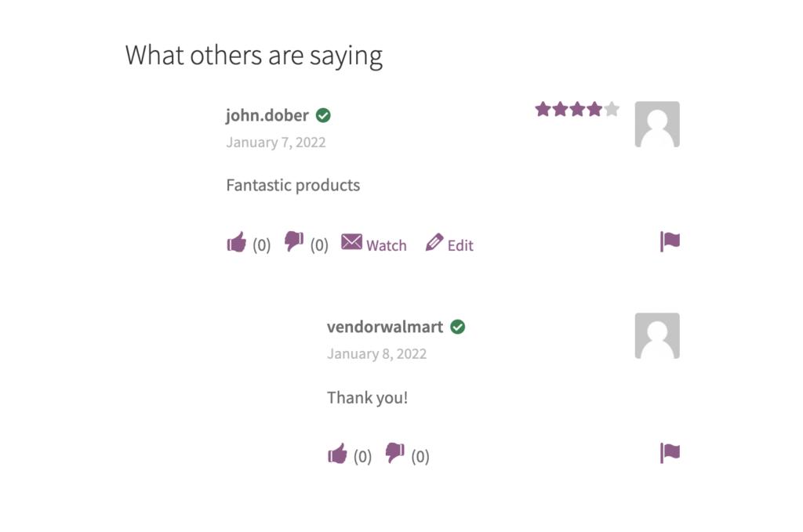Open vendorwalmart's profile name
Viewport: 803px width, 532px height.
pyautogui.click(x=385, y=327)
